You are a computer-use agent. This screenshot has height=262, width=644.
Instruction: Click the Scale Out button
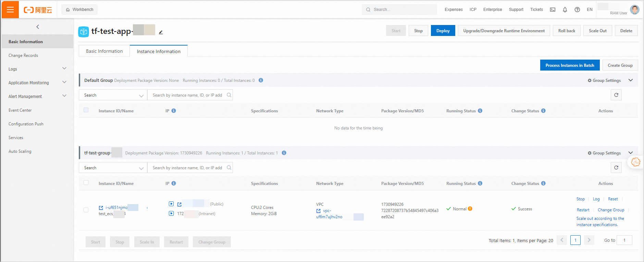(598, 30)
